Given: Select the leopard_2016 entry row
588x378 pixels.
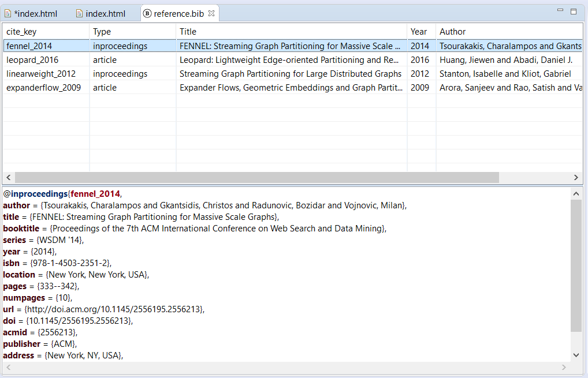Looking at the screenshot, I should pyautogui.click(x=32, y=60).
